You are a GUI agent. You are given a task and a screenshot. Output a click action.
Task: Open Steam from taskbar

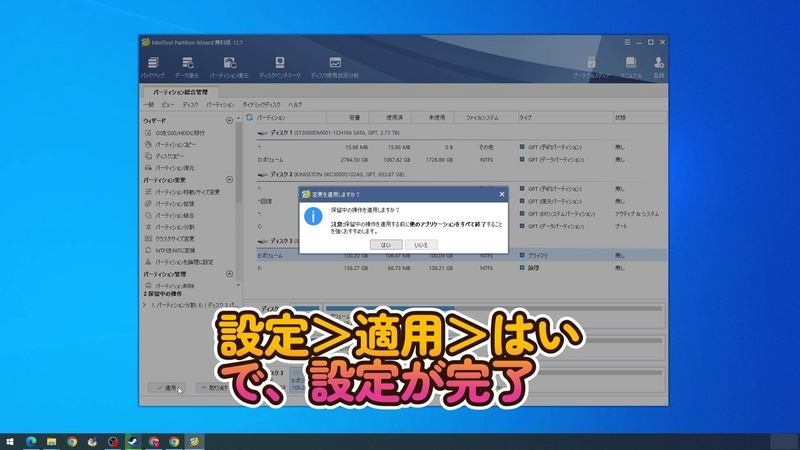click(133, 442)
